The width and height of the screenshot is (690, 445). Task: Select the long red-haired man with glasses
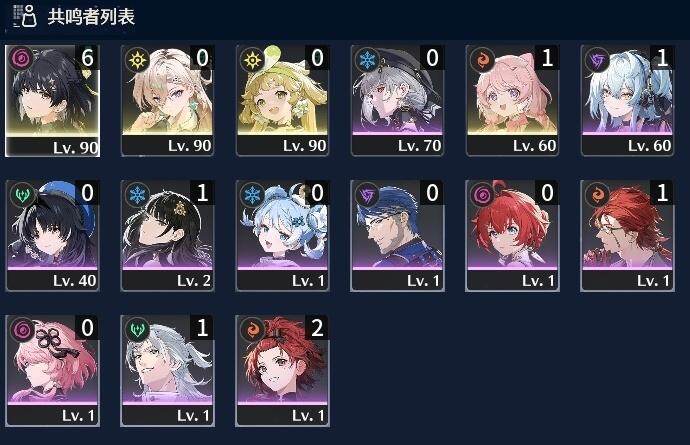[627, 235]
